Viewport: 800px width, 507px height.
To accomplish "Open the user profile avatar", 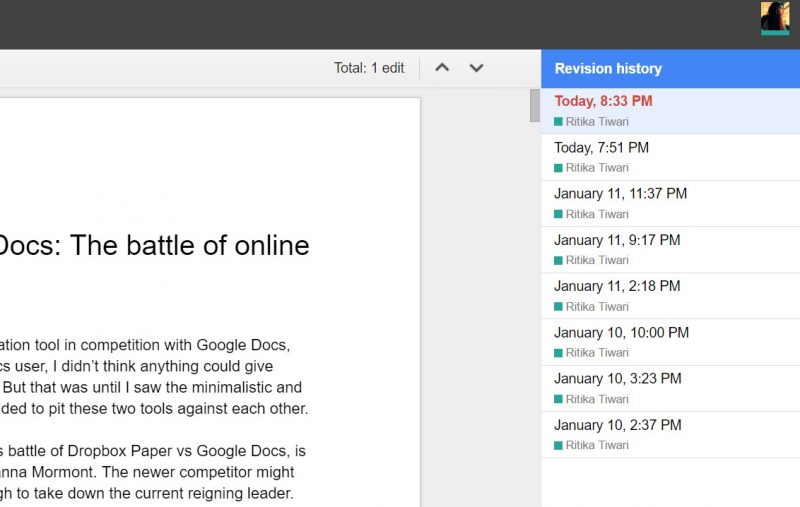I will 775,18.
